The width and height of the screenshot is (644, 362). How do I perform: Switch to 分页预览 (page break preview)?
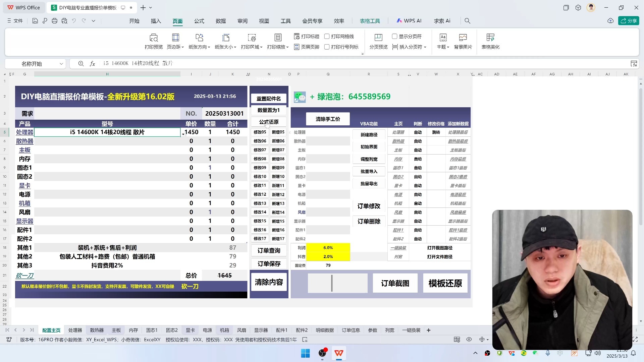pyautogui.click(x=378, y=41)
